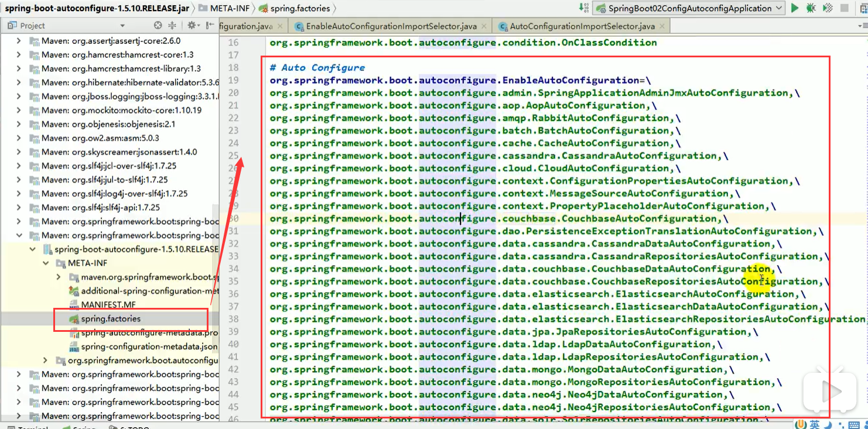
Task: Click the make project binary arrow icon
Action: [584, 8]
